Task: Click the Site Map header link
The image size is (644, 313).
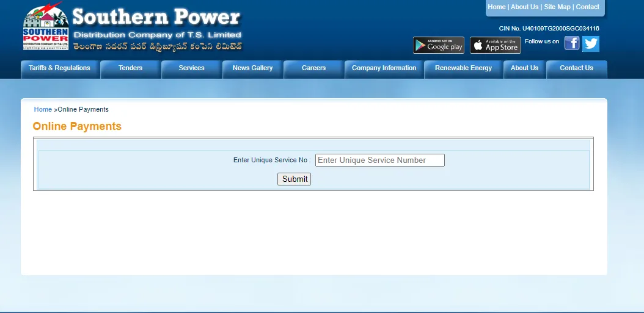Action: coord(557,7)
